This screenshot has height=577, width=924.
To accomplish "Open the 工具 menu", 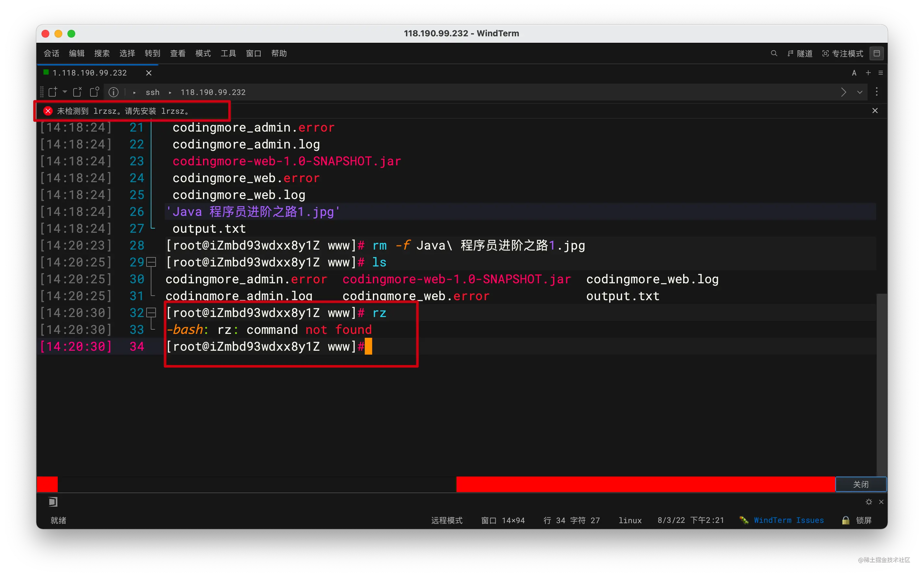I will point(228,53).
